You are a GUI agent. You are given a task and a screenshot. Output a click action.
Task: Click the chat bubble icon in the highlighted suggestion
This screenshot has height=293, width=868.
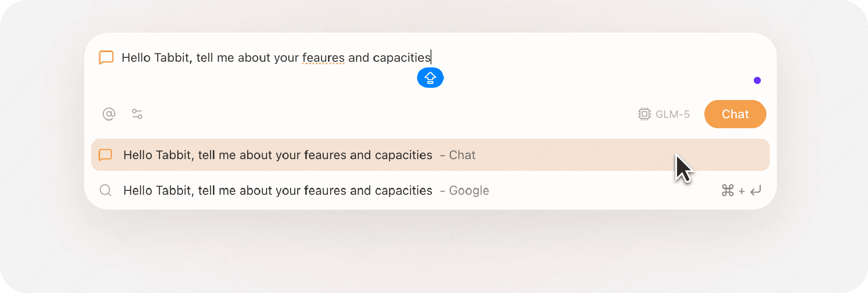tap(105, 155)
